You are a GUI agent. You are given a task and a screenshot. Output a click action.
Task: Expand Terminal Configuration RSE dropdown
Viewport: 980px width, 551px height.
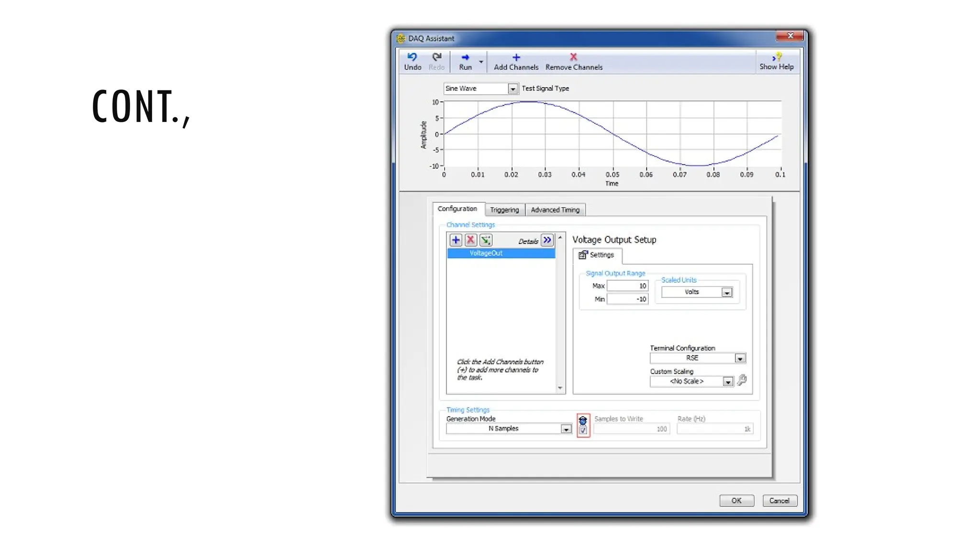click(x=740, y=358)
